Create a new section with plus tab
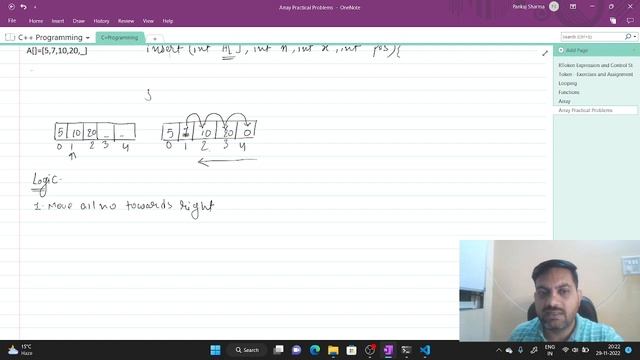This screenshot has height=360, width=640. click(155, 39)
